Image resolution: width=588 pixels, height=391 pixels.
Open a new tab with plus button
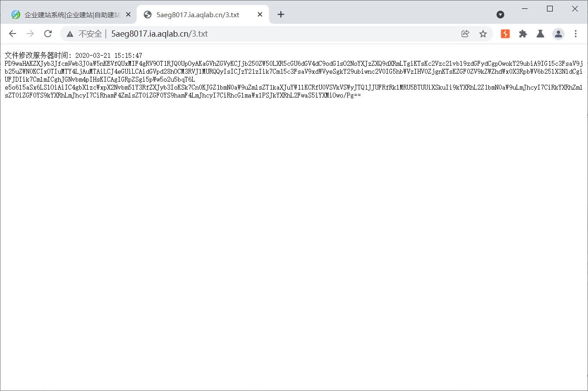pos(281,15)
